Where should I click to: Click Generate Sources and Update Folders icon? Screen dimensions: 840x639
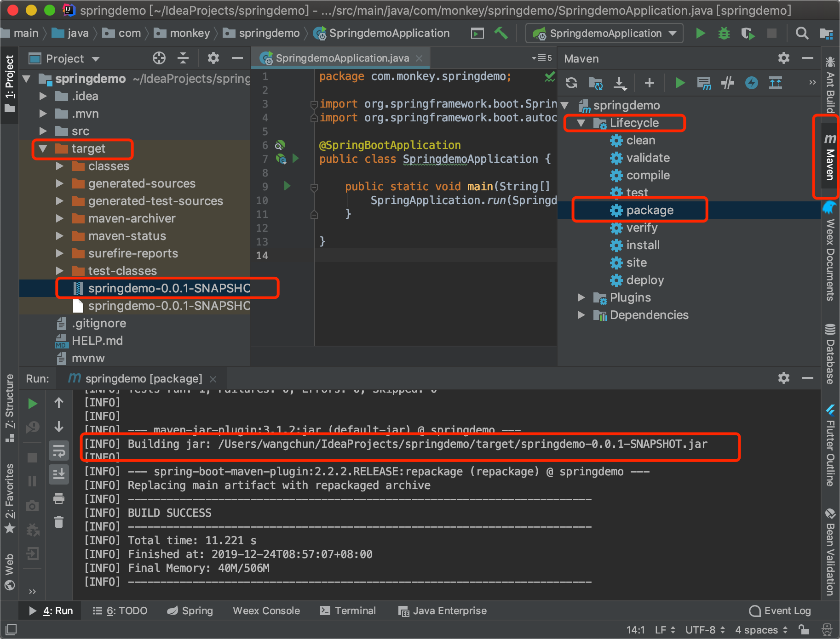(x=595, y=83)
